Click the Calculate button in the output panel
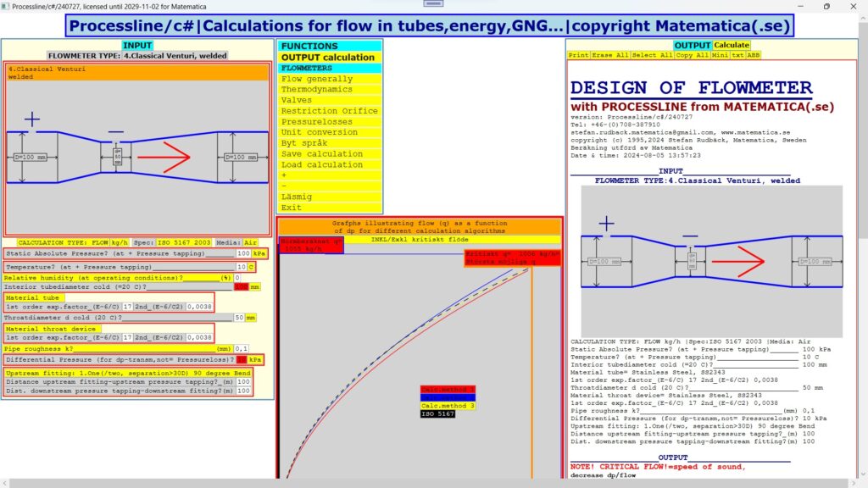 point(732,45)
